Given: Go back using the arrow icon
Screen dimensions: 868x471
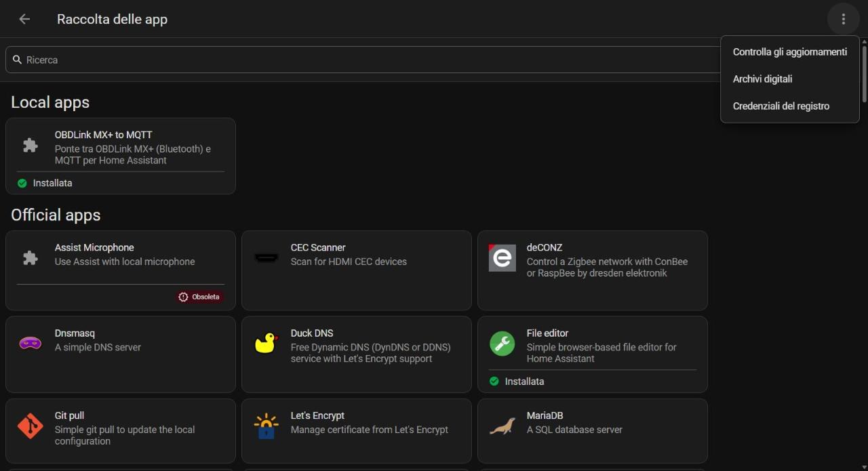Looking at the screenshot, I should point(24,19).
